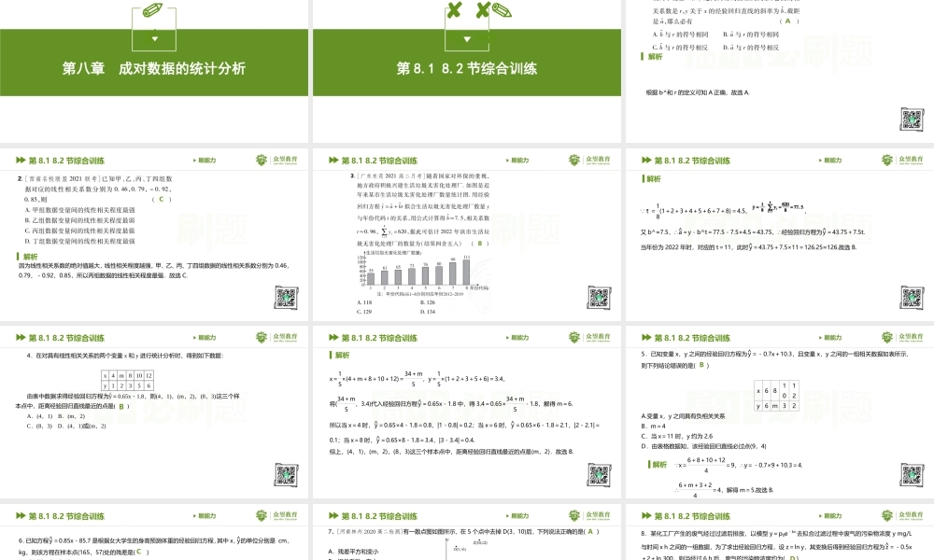Click the 刷能力 label on the question 4 slide
Screen dimensions: 934x560
pos(205,338)
